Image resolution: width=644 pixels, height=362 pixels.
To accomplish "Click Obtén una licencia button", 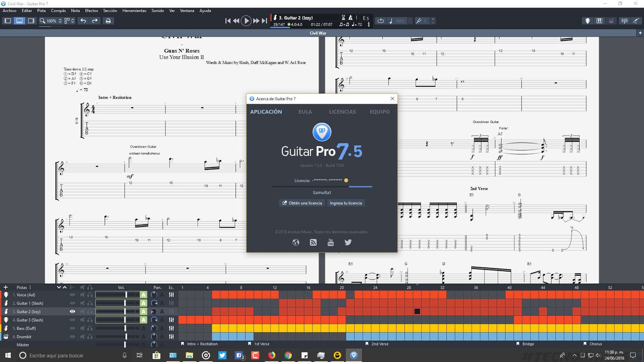I will (x=302, y=203).
